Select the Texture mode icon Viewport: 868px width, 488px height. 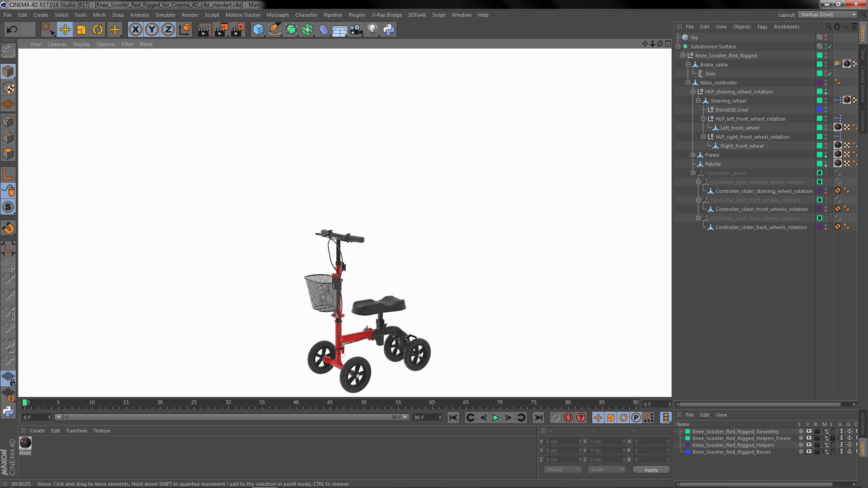tap(8, 88)
